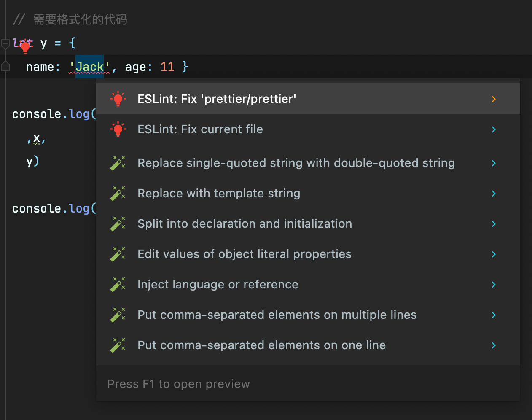Select Put comma-separated elements on one line
Screen dimensions: 532x420
pos(308,345)
